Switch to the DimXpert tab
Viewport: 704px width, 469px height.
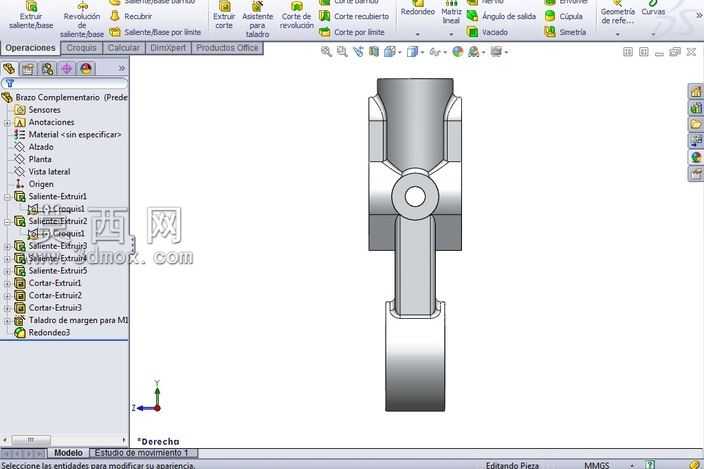coord(168,48)
